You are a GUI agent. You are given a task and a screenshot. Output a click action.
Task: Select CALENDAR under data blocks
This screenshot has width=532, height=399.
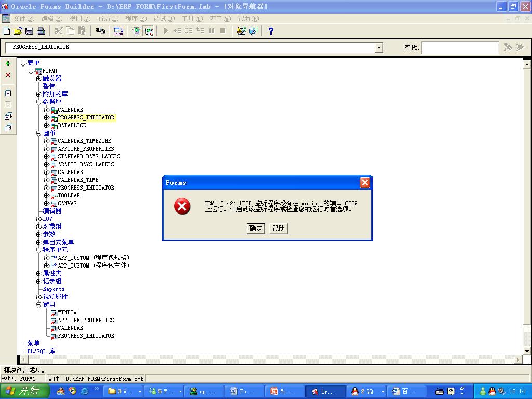click(x=70, y=110)
